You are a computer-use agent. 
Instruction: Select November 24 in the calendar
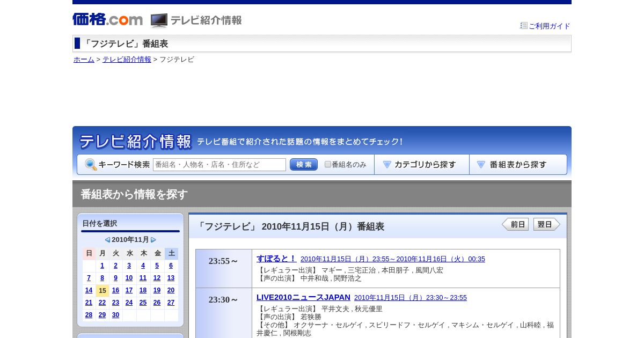(x=129, y=303)
